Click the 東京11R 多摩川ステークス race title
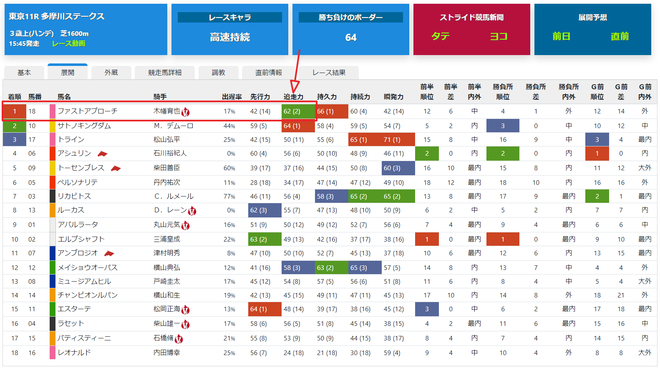The image size is (660, 368). pos(56,16)
